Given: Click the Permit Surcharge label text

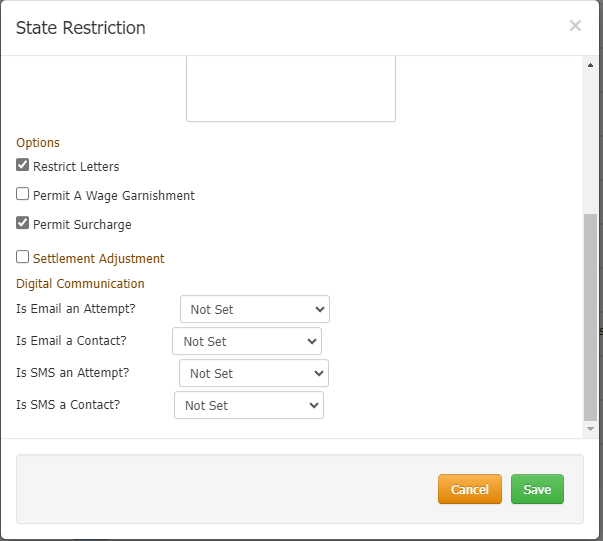Looking at the screenshot, I should [x=82, y=225].
